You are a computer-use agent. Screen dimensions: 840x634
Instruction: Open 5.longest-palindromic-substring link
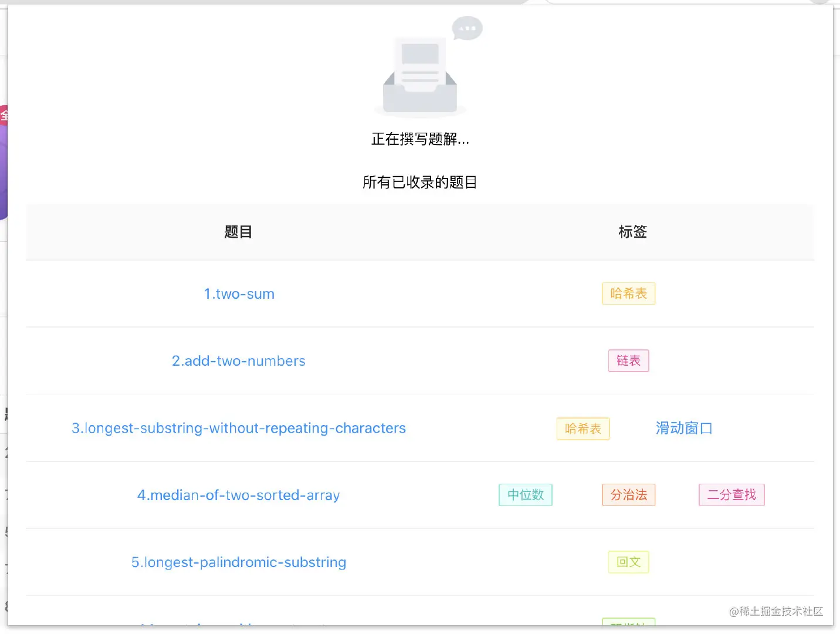pyautogui.click(x=239, y=562)
